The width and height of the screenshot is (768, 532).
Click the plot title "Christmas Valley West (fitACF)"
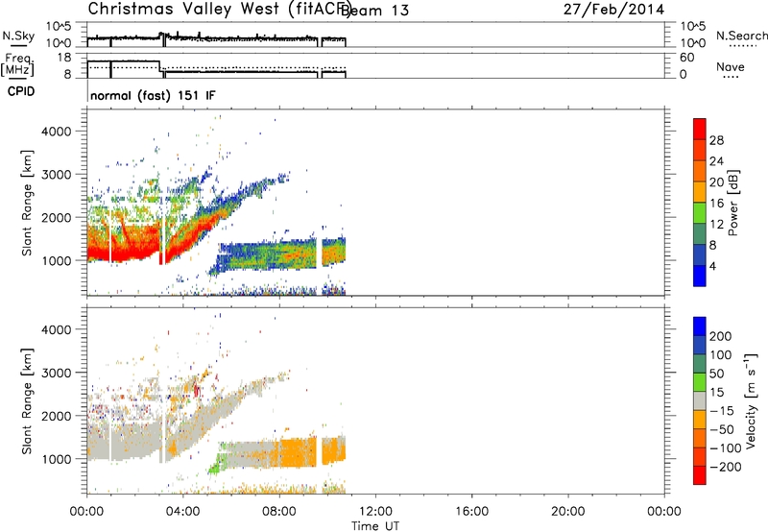pyautogui.click(x=219, y=10)
